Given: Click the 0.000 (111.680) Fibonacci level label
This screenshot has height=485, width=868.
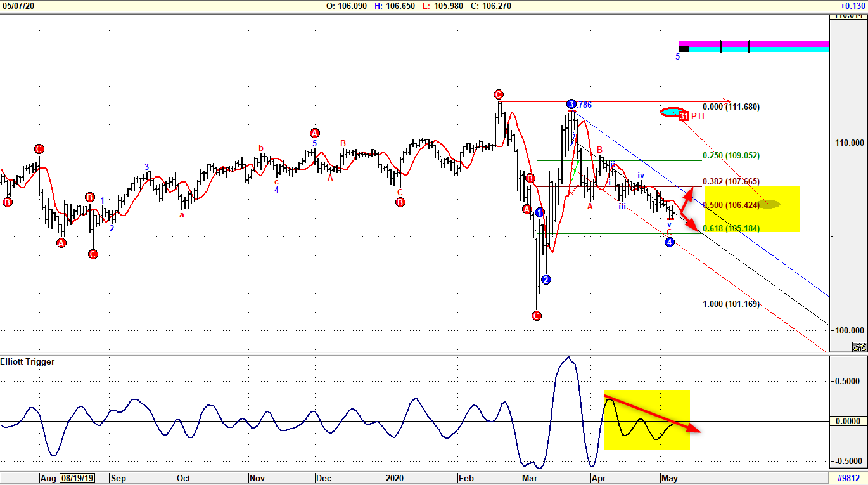Looking at the screenshot, I should (731, 107).
